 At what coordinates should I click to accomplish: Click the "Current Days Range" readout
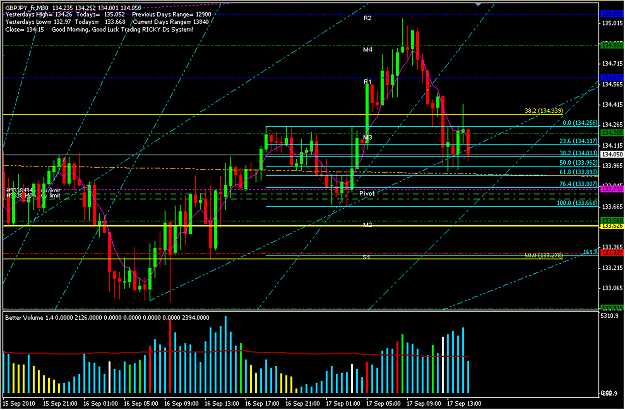[171, 22]
